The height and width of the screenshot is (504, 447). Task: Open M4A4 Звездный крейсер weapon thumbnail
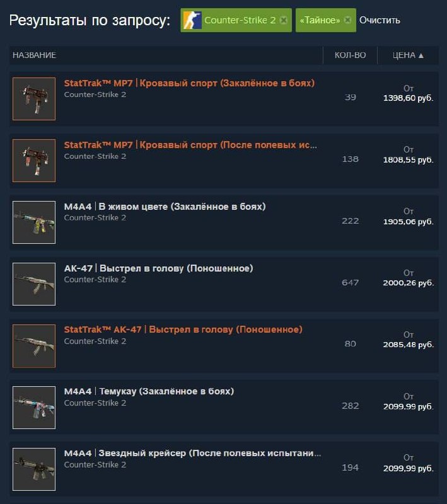[34, 469]
